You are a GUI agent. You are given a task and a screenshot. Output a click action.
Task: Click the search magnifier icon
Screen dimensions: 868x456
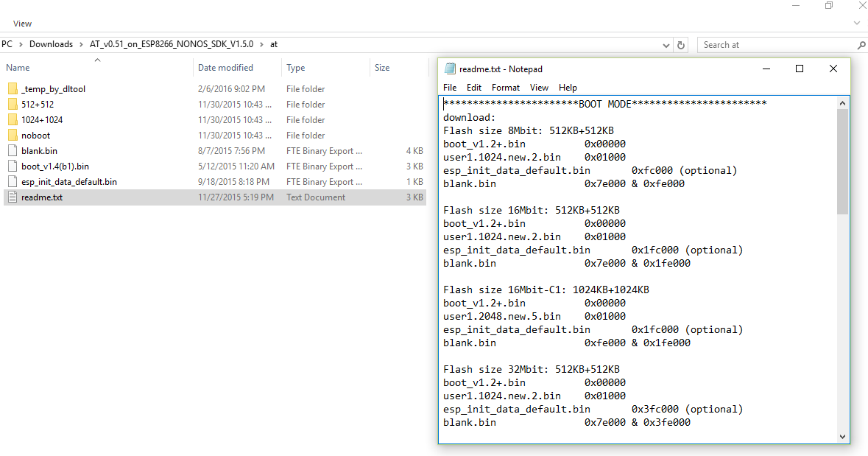(x=858, y=45)
